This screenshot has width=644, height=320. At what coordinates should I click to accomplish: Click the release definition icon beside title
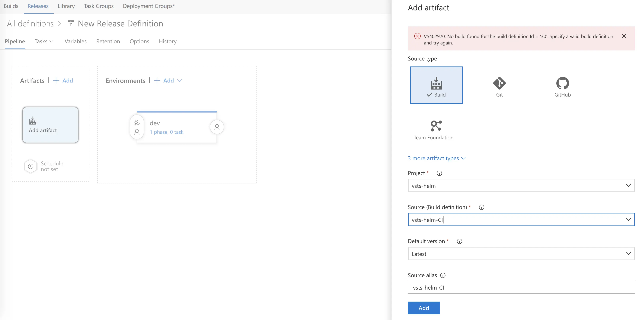71,23
